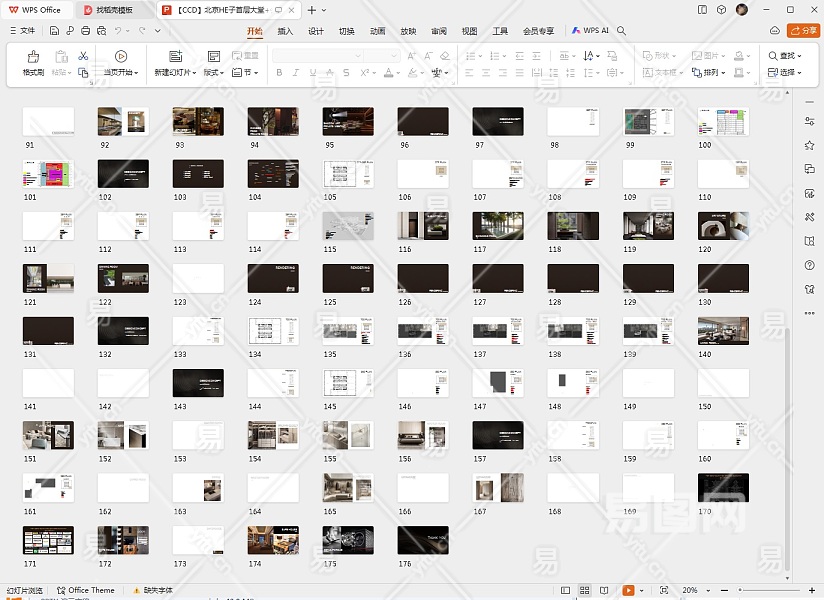Switch to reading view in status bar
824x600 pixels.
click(x=604, y=591)
